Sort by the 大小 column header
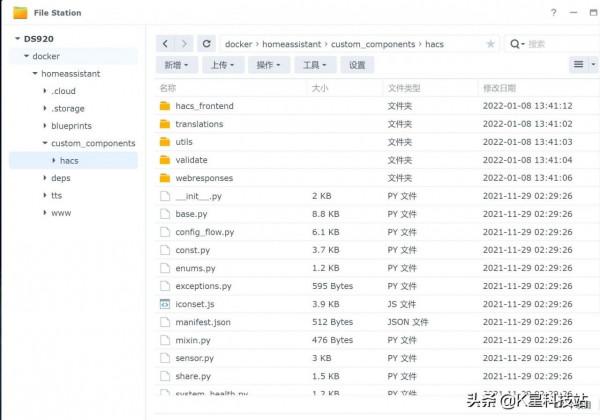The image size is (600, 420). pos(320,88)
